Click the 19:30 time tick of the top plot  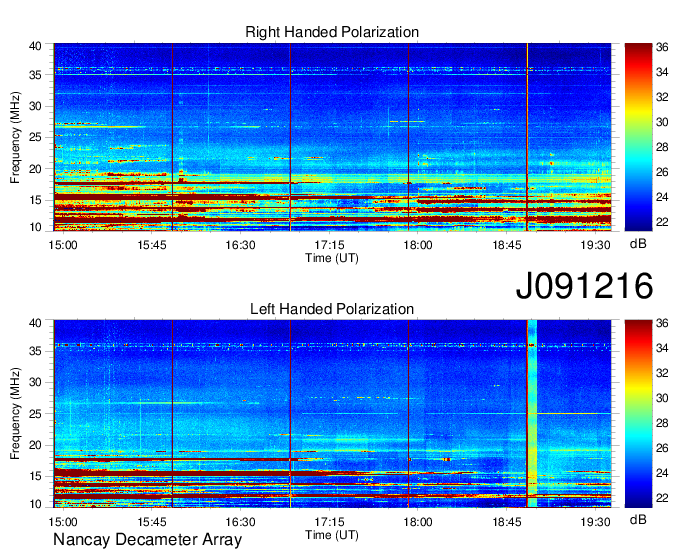click(595, 245)
